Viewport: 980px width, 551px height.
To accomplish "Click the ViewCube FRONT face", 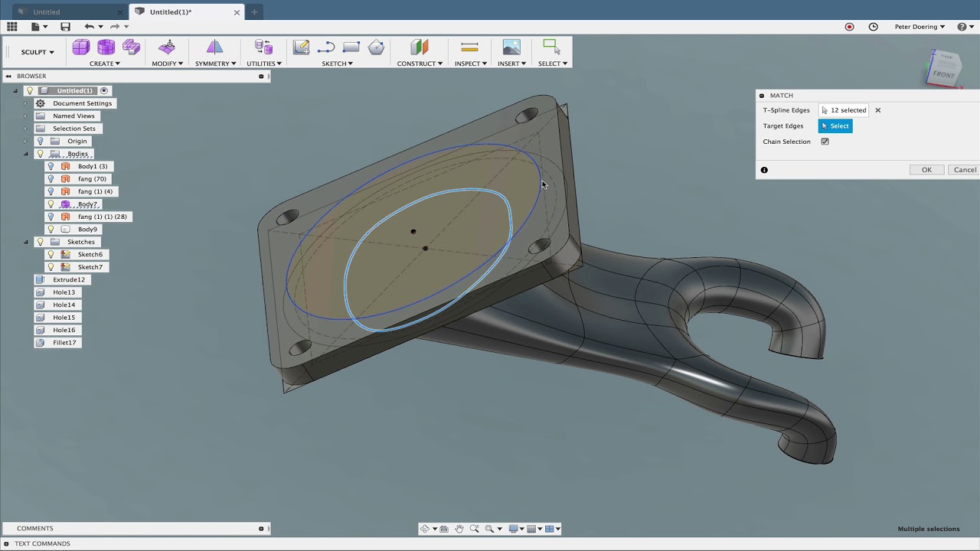I will 944,74.
